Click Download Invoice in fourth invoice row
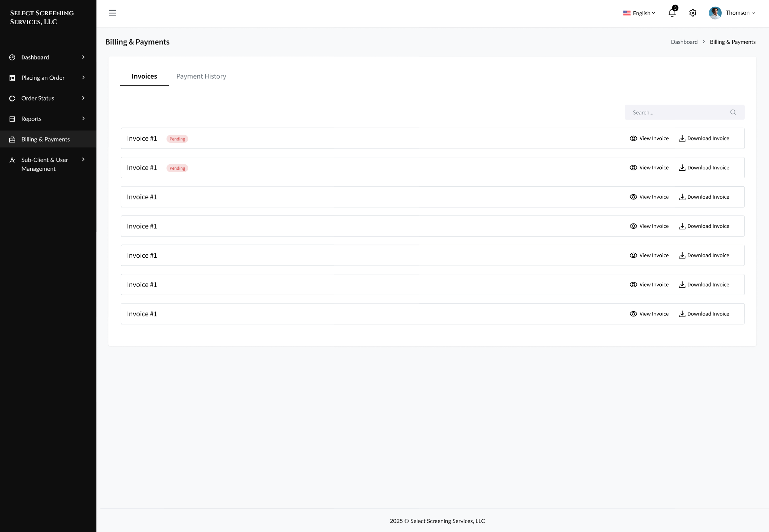Screen dimensions: 769x532 (704, 226)
